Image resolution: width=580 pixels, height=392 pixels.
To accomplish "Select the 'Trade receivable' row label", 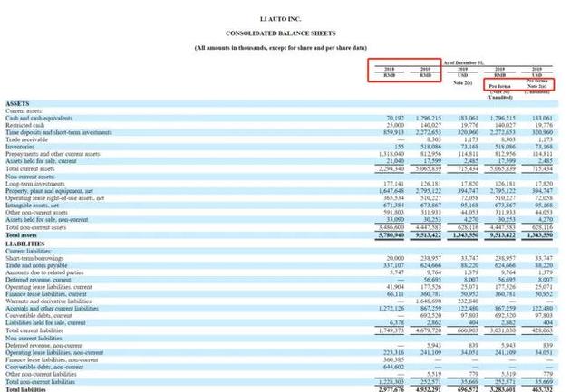I will coord(26,139).
